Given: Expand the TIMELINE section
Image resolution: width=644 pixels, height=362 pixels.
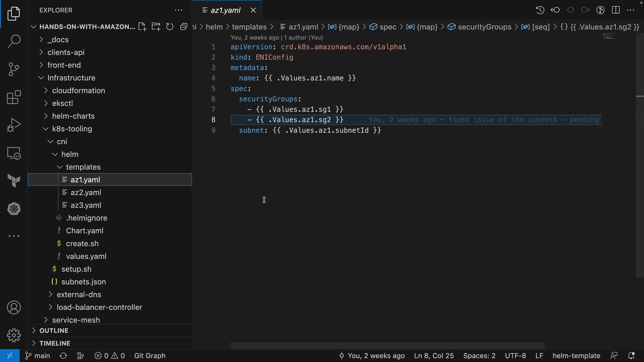Looking at the screenshot, I should coord(55,343).
